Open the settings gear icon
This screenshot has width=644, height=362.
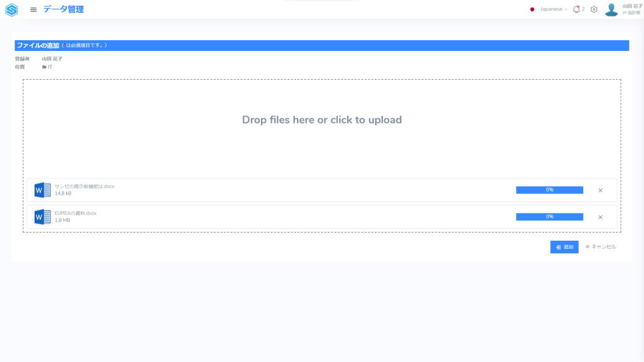[x=594, y=9]
